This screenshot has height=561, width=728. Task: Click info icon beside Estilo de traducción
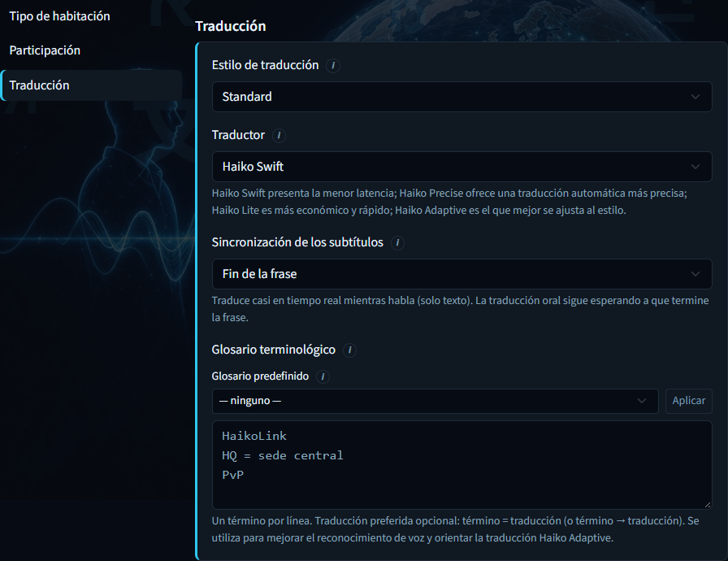pos(333,66)
